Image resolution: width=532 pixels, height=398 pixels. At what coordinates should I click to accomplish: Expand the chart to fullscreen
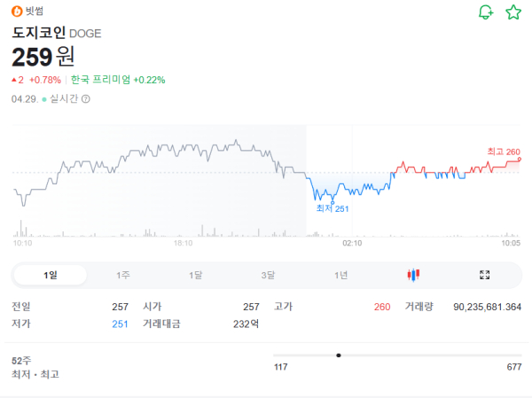tap(484, 275)
